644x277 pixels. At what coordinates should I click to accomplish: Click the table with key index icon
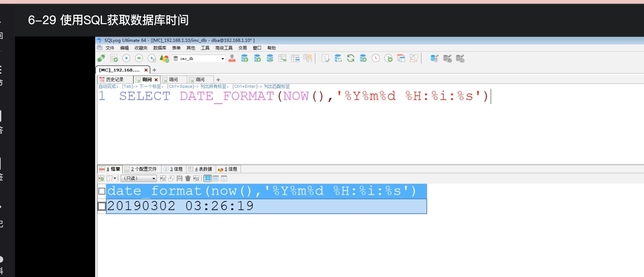point(308,58)
